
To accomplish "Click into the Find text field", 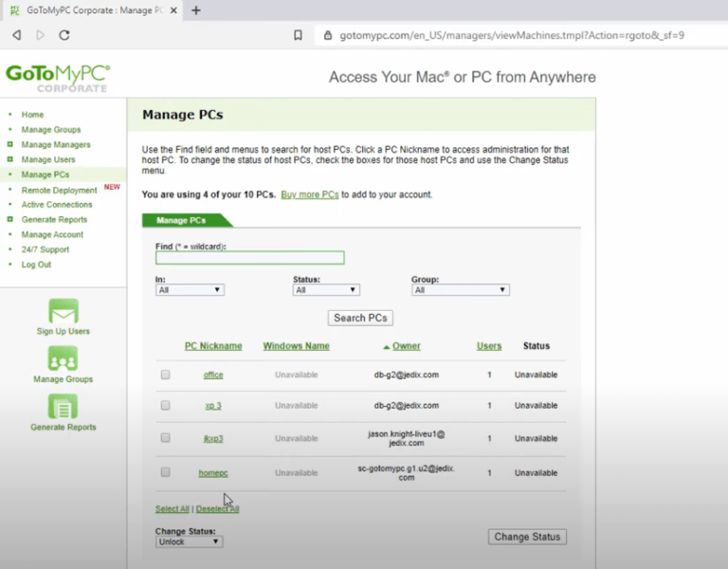I will 249,258.
